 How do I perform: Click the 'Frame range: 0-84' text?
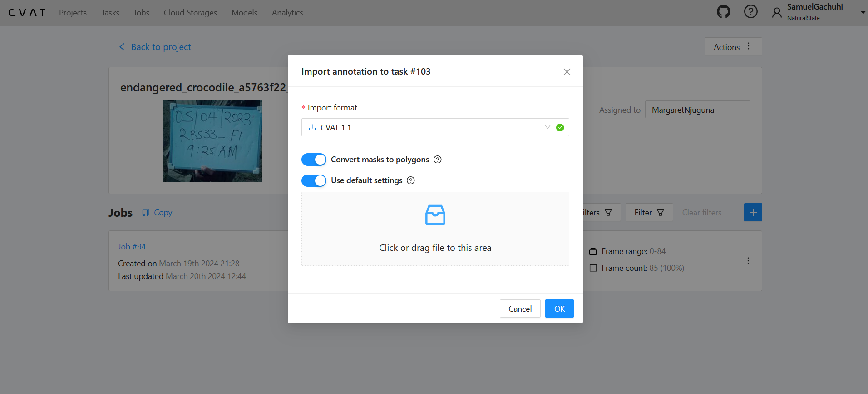click(x=633, y=251)
